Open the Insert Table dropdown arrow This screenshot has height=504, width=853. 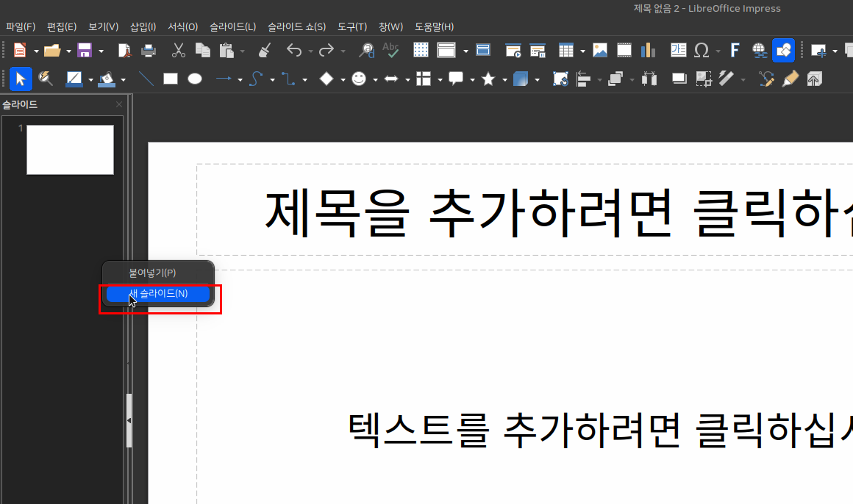click(582, 51)
